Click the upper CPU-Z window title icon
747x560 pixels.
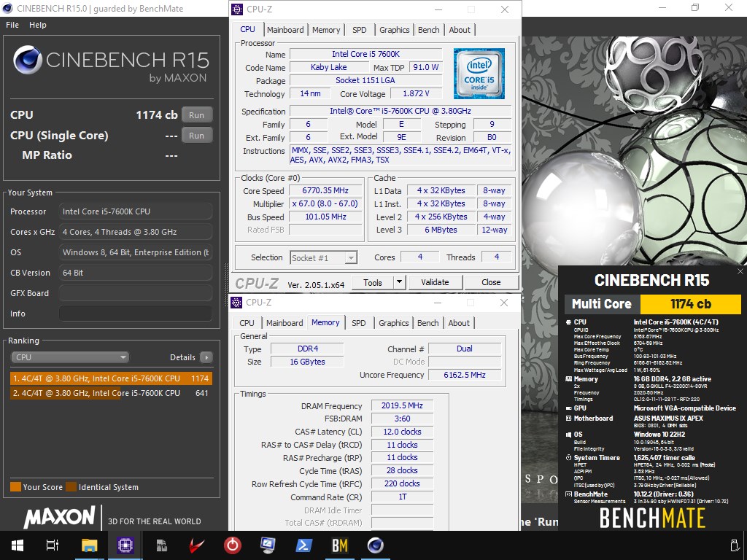point(237,9)
